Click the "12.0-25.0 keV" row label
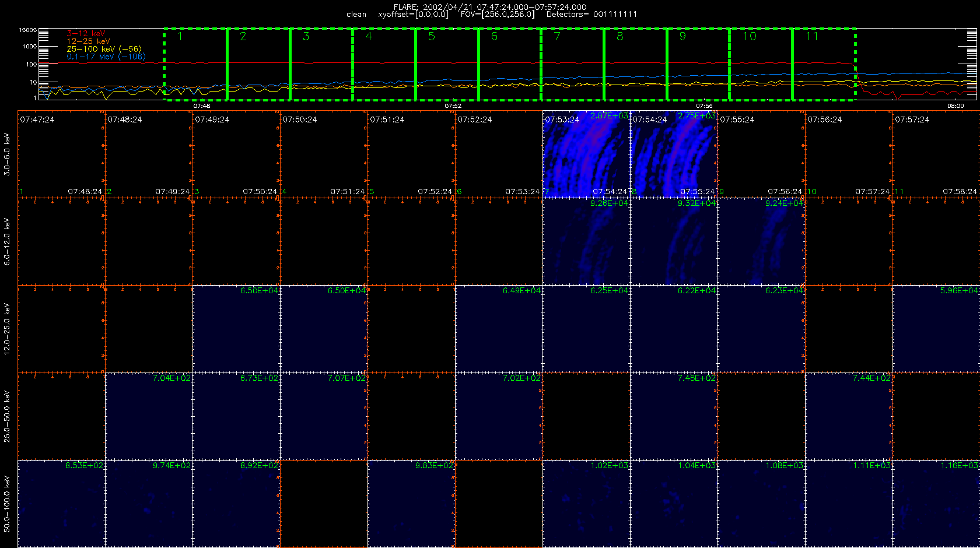980x548 pixels. (x=7, y=329)
